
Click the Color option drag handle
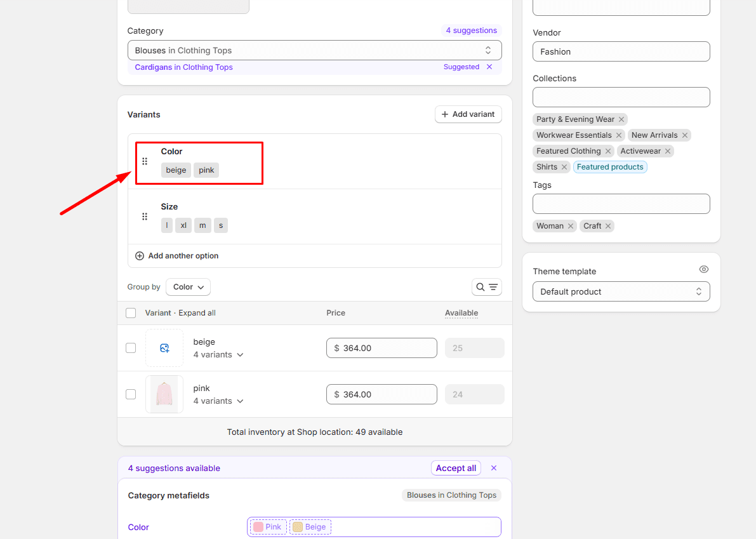pyautogui.click(x=145, y=161)
